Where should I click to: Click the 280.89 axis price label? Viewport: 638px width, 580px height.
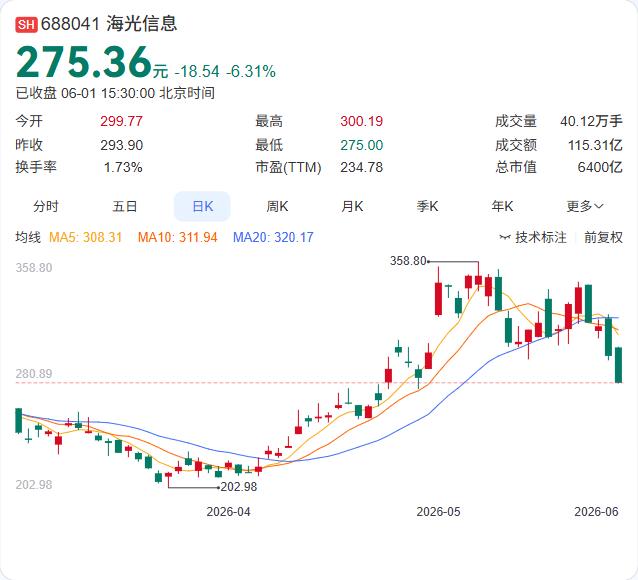click(34, 374)
